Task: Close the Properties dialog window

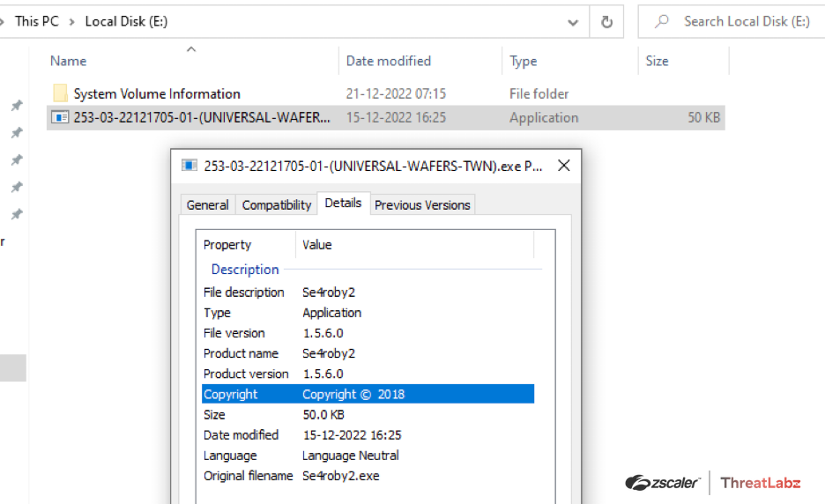Action: pos(564,165)
